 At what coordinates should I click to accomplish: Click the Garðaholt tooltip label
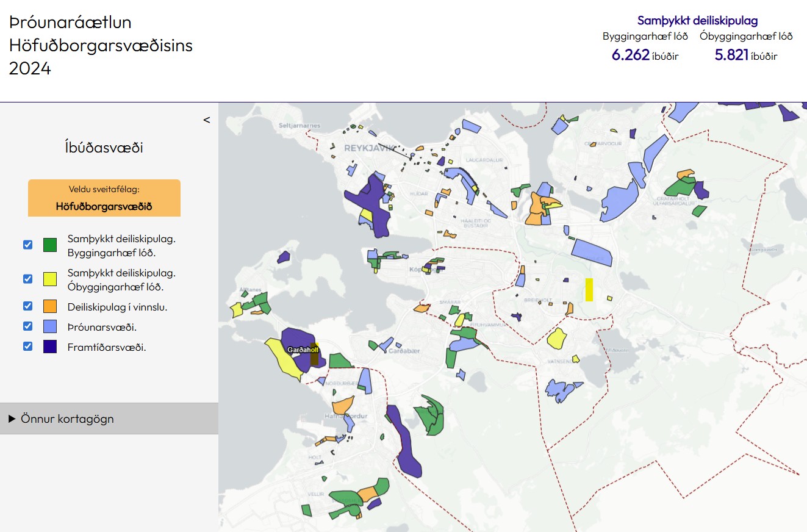(x=303, y=350)
